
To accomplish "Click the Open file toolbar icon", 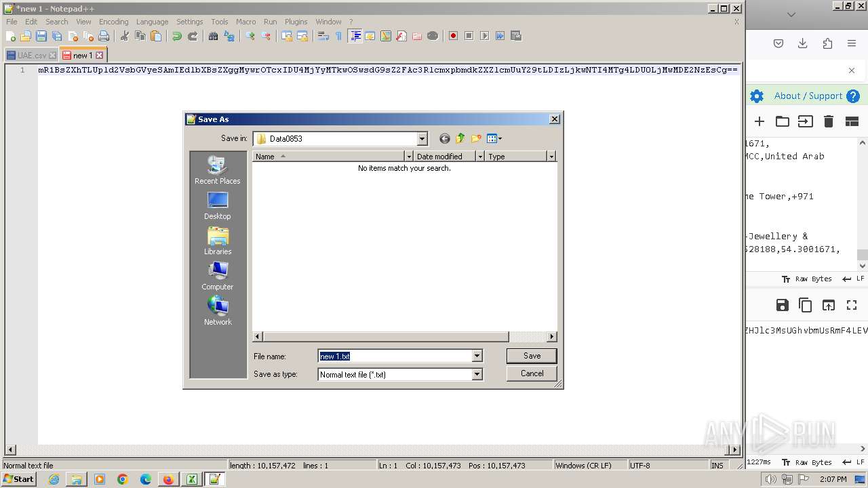I will pyautogui.click(x=26, y=36).
